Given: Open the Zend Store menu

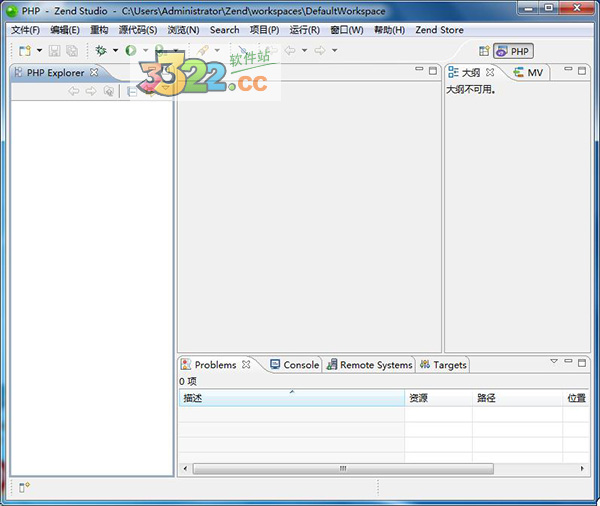Looking at the screenshot, I should 439,30.
